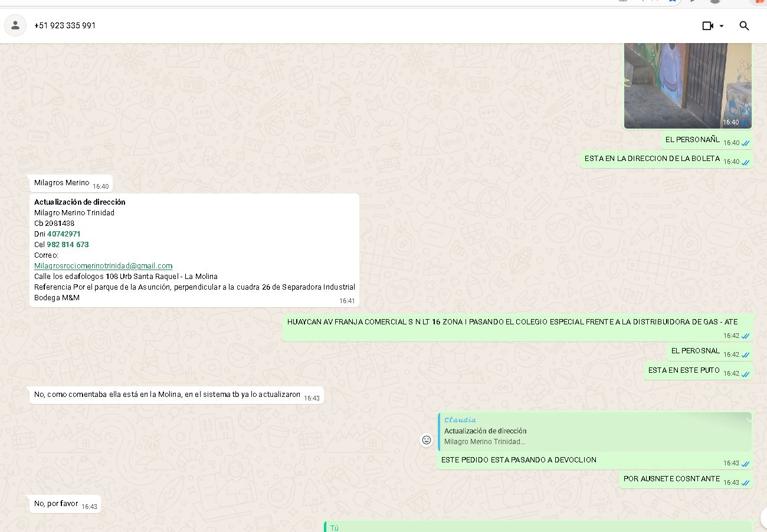Viewport: 767px width, 532px height.
Task: Open message menu chevron on quoted Claudia reply
Action: pyautogui.click(x=748, y=419)
